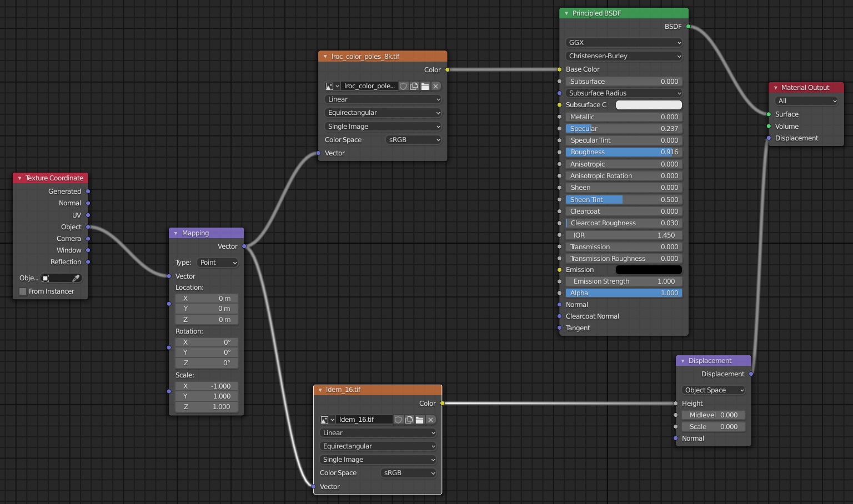Click Mapping Scale X field showing -1.000
Viewport: 853px width, 504px height.
(207, 386)
